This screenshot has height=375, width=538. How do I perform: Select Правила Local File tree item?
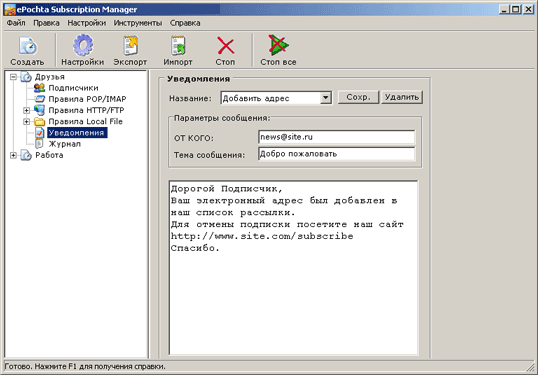click(x=85, y=121)
